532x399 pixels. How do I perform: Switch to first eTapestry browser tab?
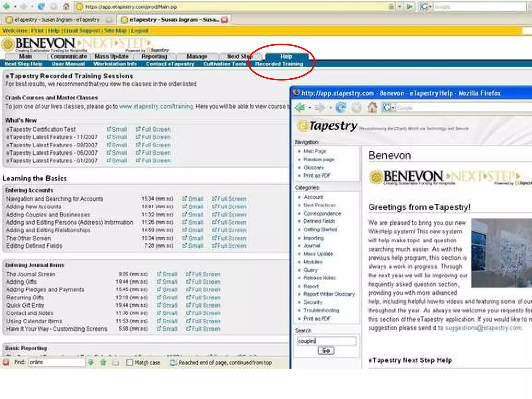tap(57, 20)
